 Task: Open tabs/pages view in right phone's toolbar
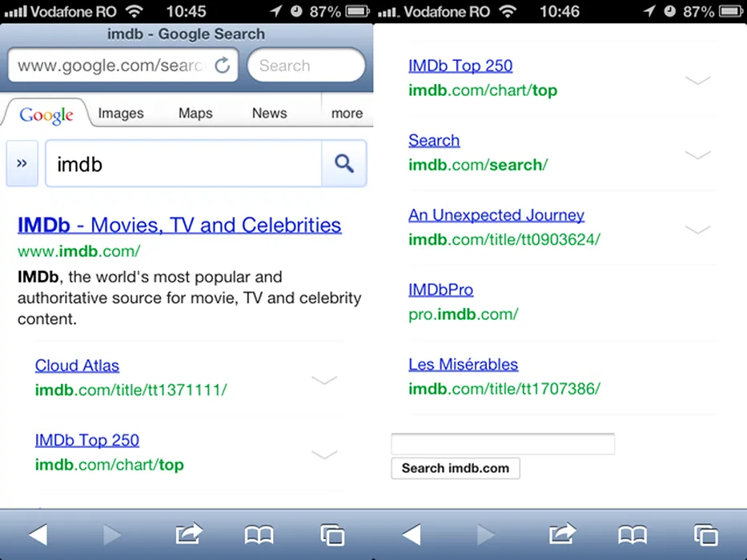point(706,534)
